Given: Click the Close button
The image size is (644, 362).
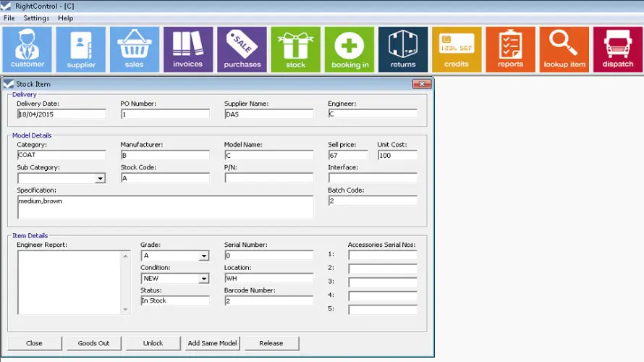Looking at the screenshot, I should point(35,343).
